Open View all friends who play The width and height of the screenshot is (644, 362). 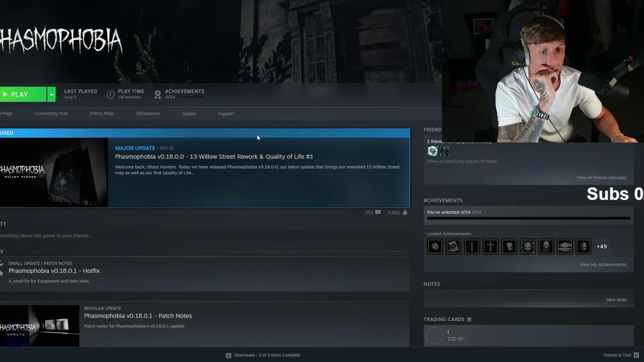point(601,177)
